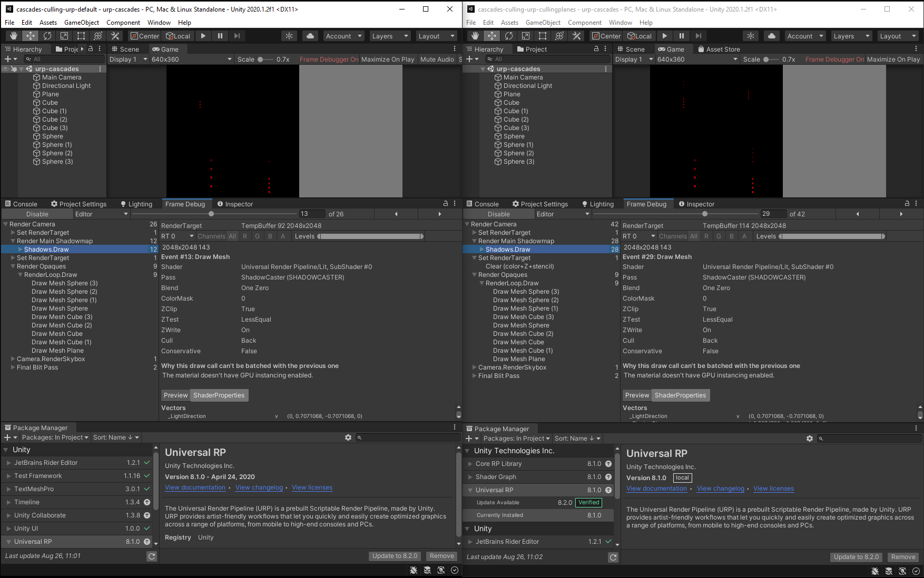Image resolution: width=924 pixels, height=578 pixels.
Task: Toggle lock on left Frame Debug panel
Action: 446,203
